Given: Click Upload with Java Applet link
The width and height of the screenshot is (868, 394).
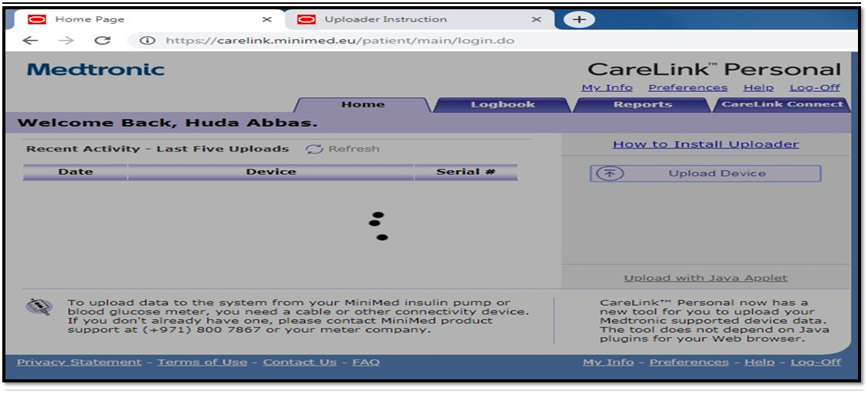Looking at the screenshot, I should pos(705,278).
